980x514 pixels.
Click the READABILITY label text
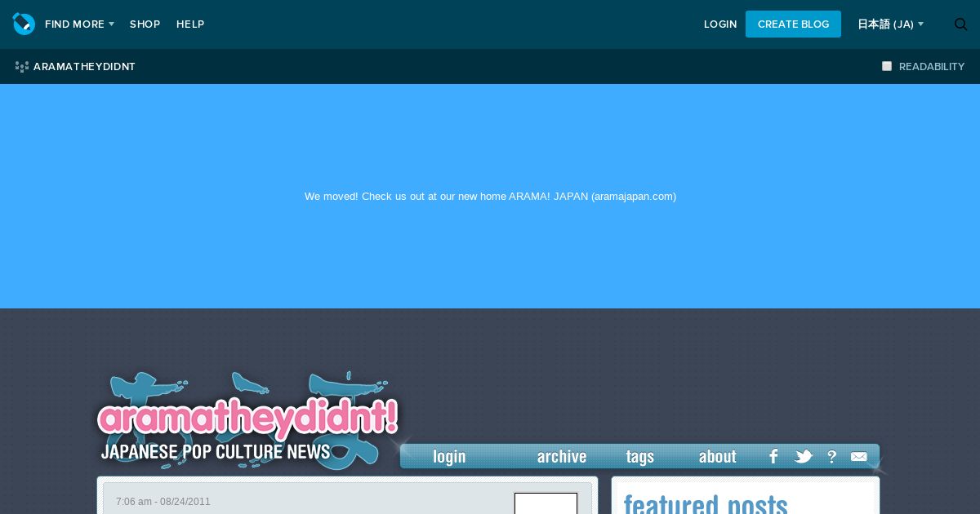pyautogui.click(x=932, y=67)
